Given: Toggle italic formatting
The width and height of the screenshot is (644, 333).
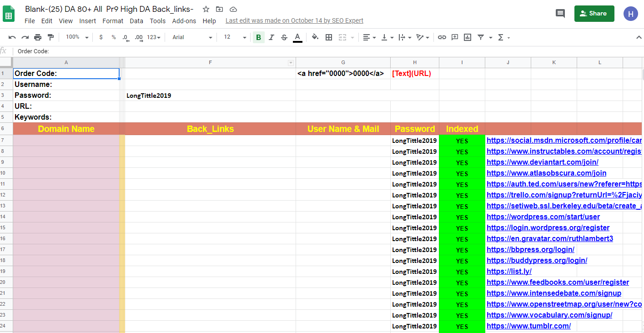Looking at the screenshot, I should 271,37.
